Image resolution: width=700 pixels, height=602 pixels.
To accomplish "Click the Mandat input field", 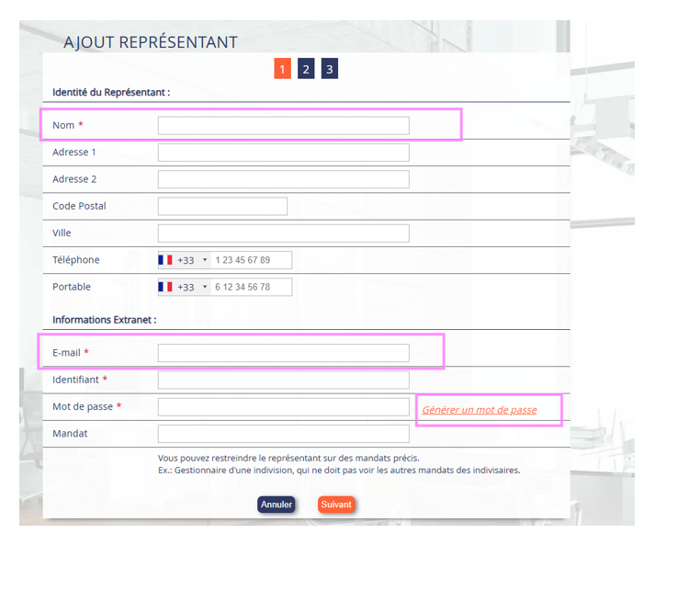I will pos(283,434).
